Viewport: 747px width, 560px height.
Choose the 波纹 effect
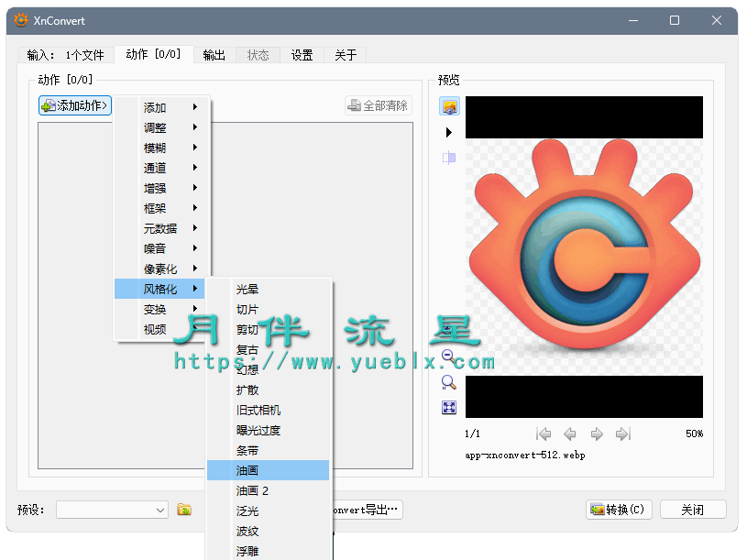269,531
